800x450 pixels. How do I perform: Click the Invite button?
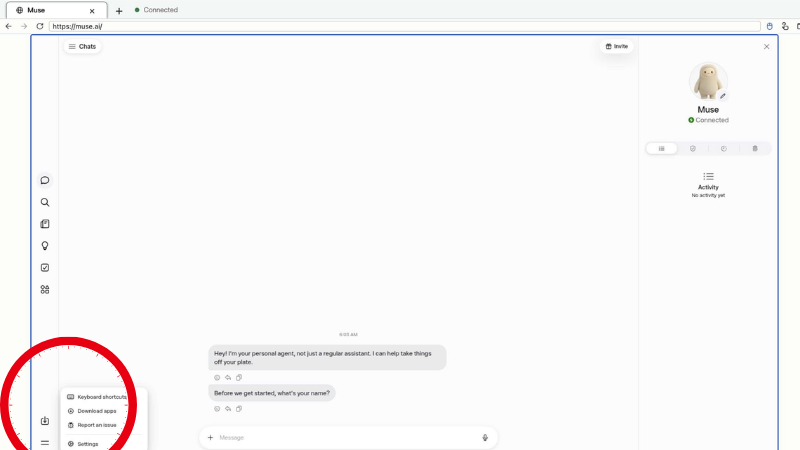coord(616,46)
